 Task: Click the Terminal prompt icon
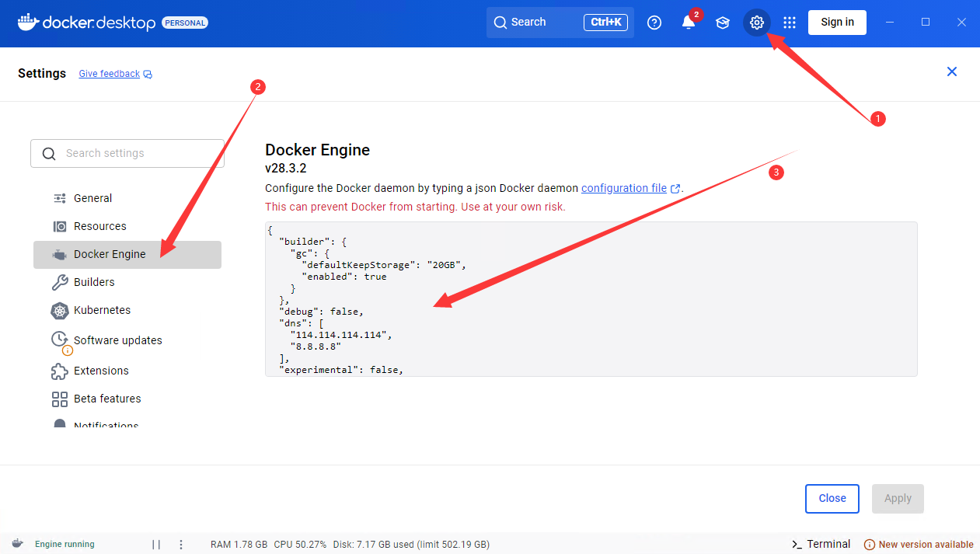point(797,545)
